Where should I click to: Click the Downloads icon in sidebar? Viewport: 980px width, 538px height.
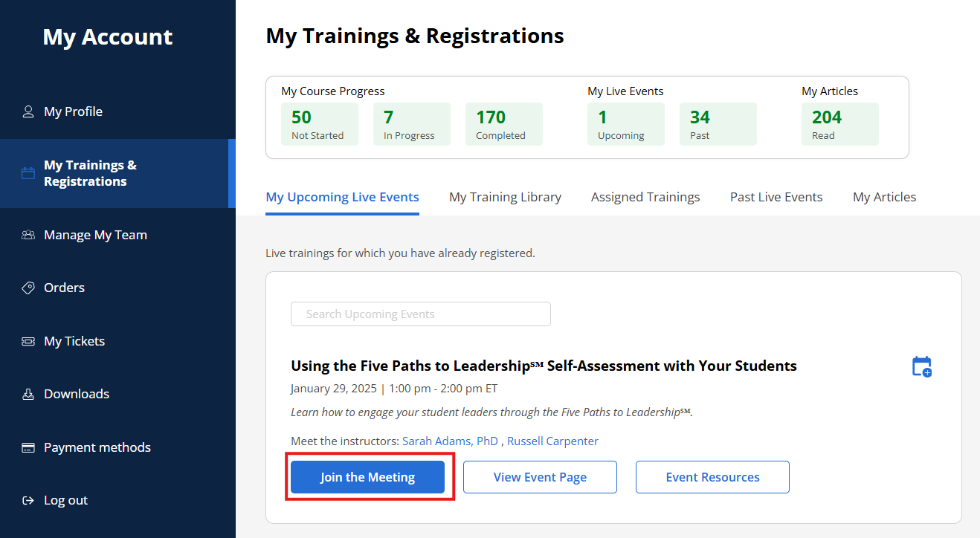[x=28, y=394]
